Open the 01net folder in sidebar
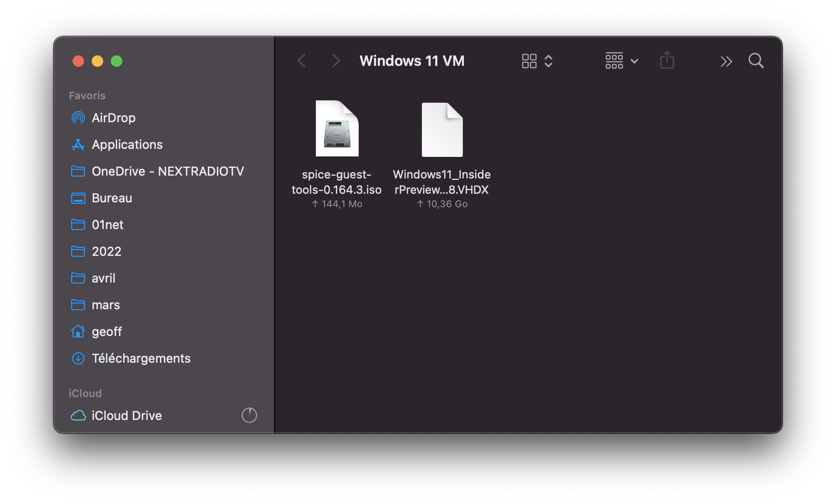Viewport: 836px width, 504px height. coord(164,225)
